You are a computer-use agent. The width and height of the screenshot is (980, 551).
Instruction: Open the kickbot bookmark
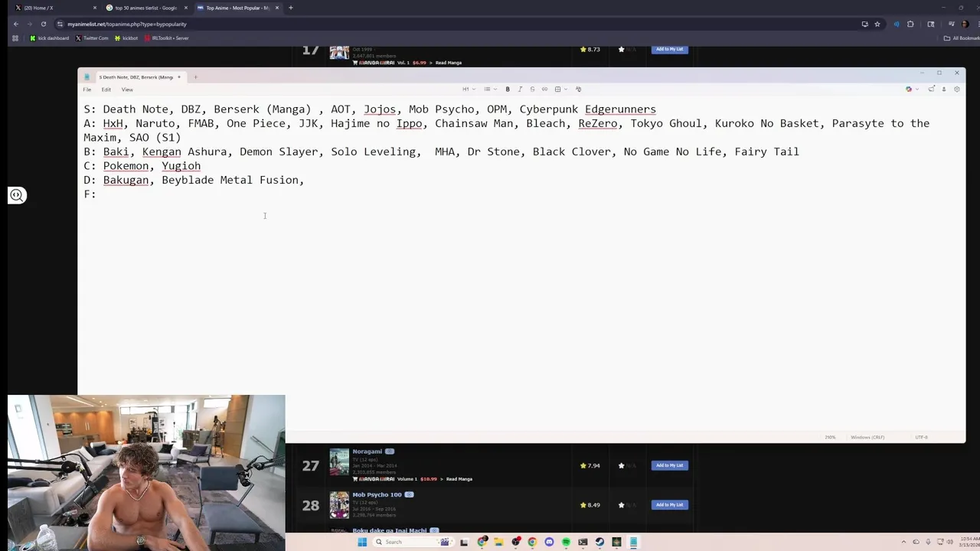click(x=126, y=38)
